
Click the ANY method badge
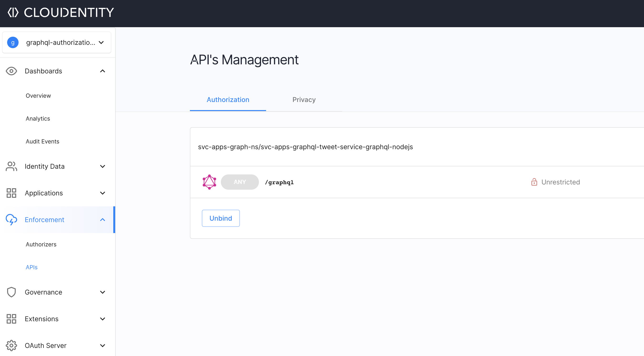(240, 182)
